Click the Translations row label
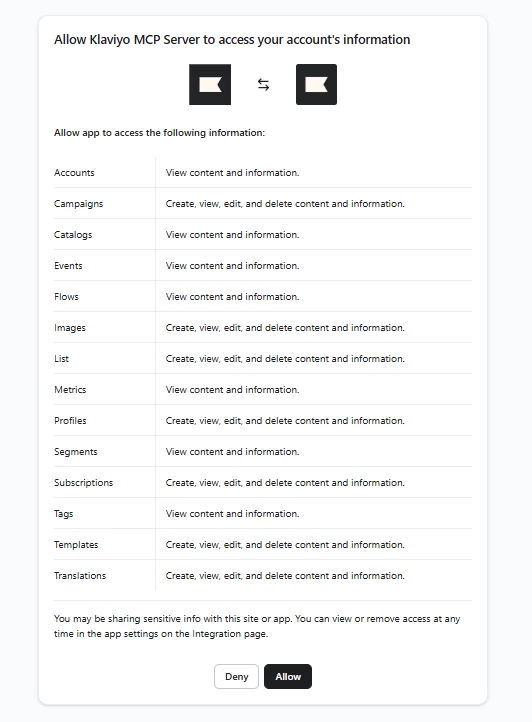The image size is (532, 722). point(80,576)
